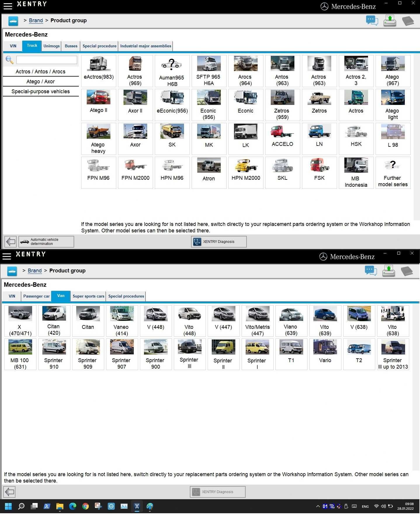The height and width of the screenshot is (515, 420).
Task: Switch to the Unimogs tab
Action: (x=51, y=46)
